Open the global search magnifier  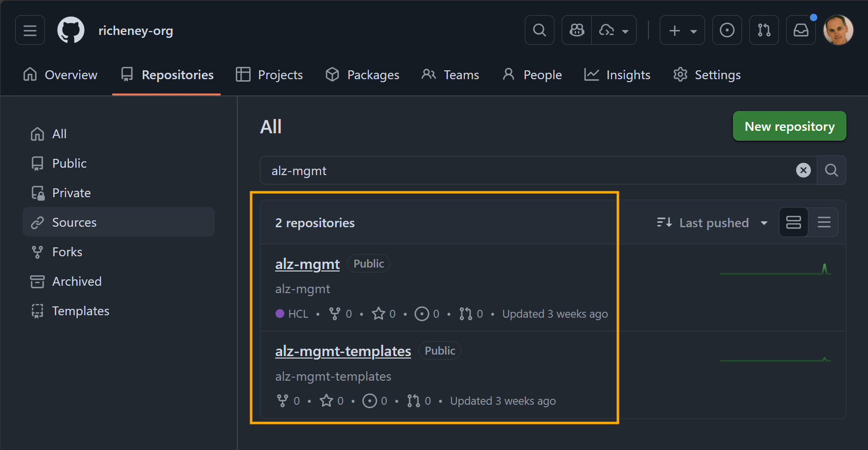(x=539, y=30)
